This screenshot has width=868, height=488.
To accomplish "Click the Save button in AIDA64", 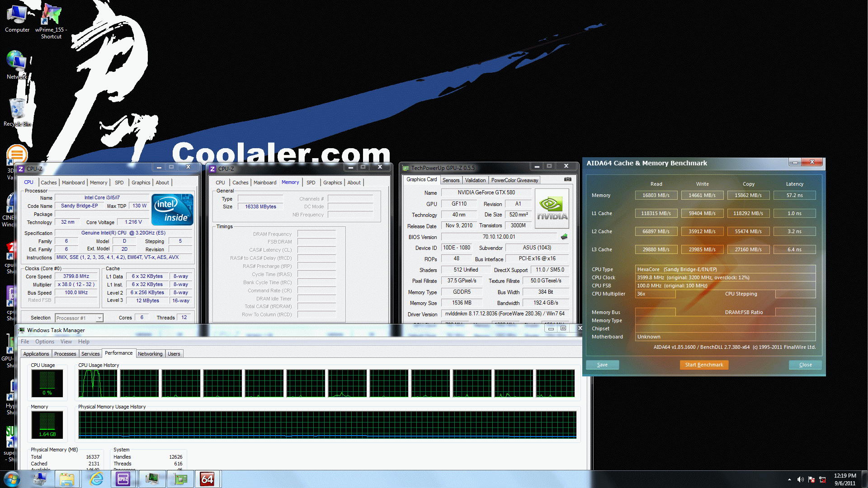I will [602, 365].
